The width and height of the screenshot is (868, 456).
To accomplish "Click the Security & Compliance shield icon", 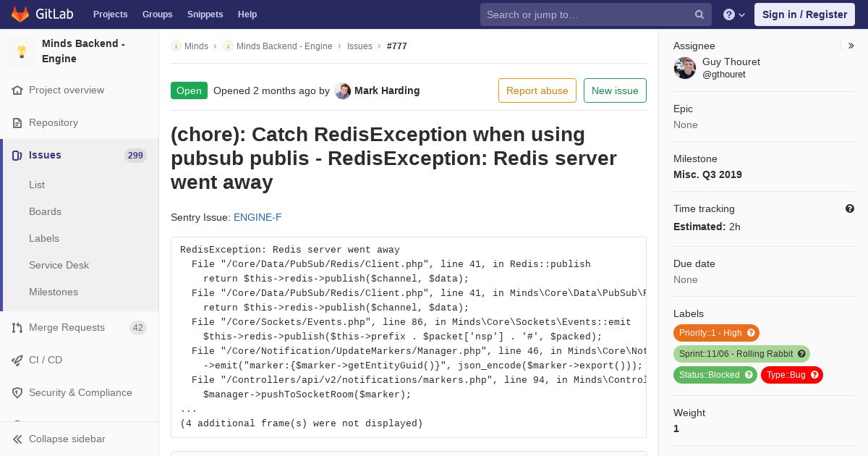I will tap(17, 393).
